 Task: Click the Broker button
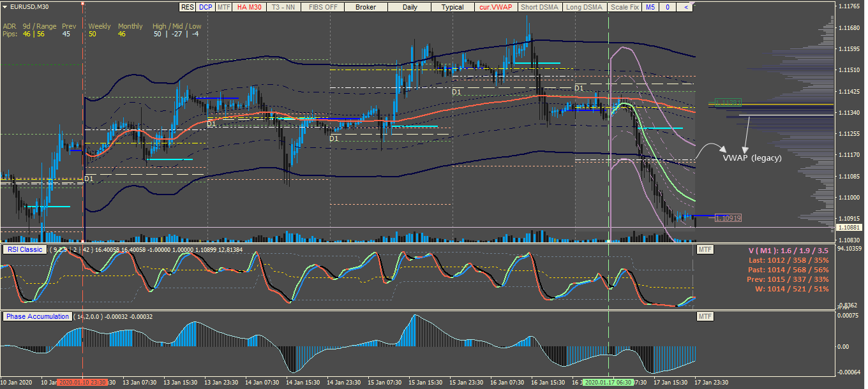click(x=365, y=8)
